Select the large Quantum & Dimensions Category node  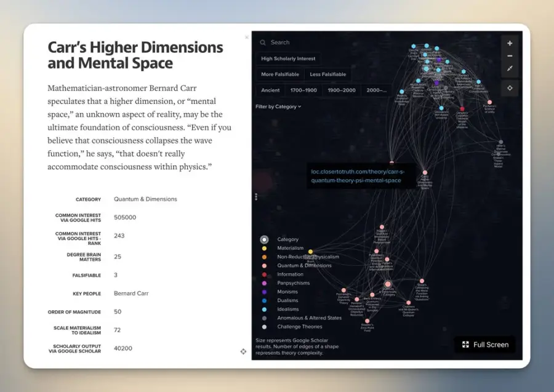(388, 284)
